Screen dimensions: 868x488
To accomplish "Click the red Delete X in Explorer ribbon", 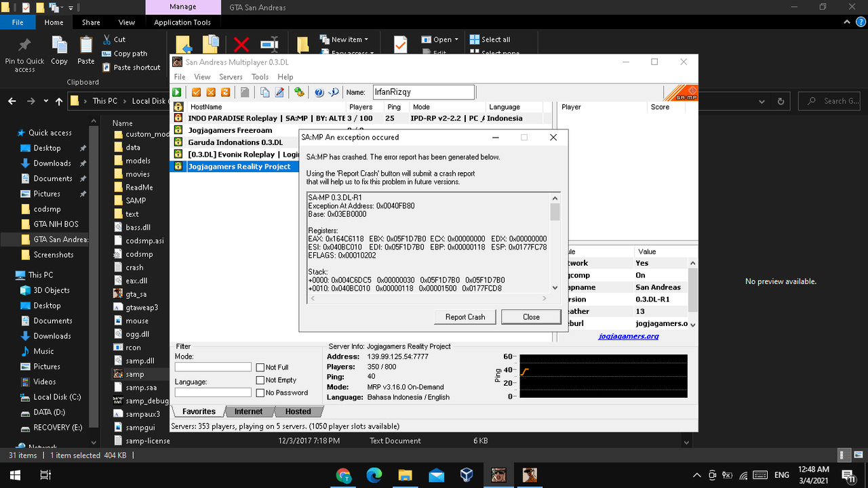I will coord(241,45).
